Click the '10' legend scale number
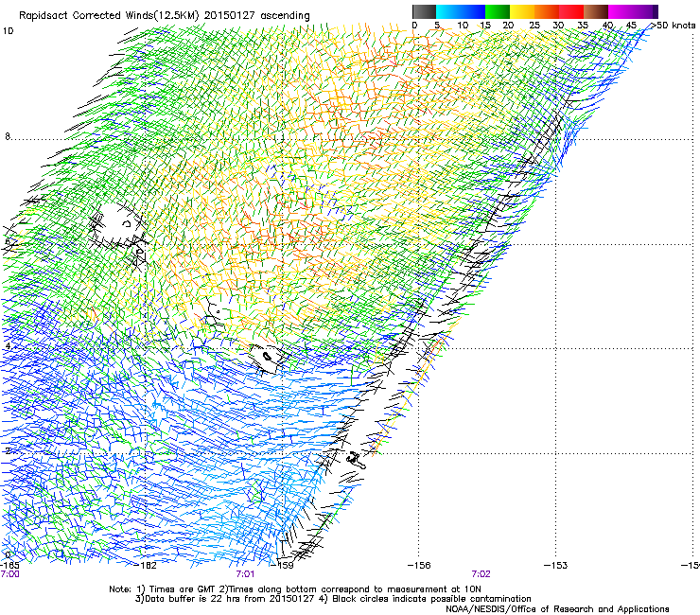Screen dimensions: 700x615 (463, 26)
